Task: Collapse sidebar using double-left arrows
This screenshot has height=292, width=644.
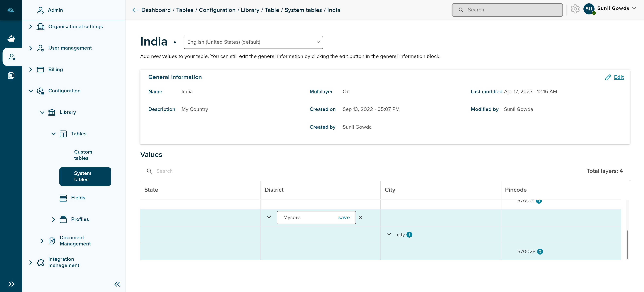Action: point(117,284)
